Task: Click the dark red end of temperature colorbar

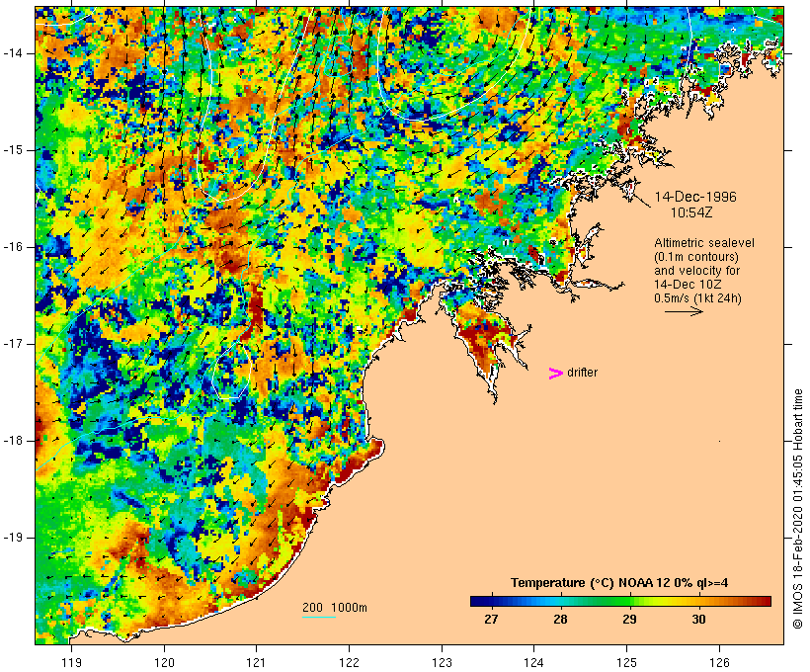Action: (x=765, y=601)
